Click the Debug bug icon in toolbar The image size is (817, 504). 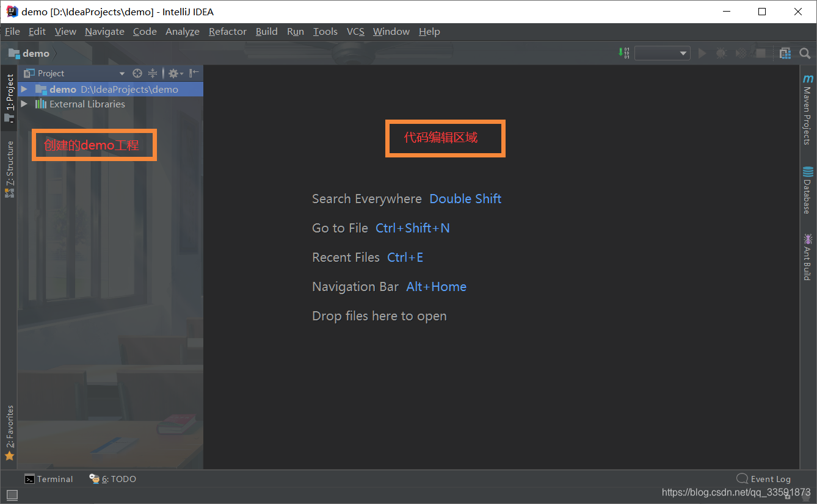[x=721, y=54]
